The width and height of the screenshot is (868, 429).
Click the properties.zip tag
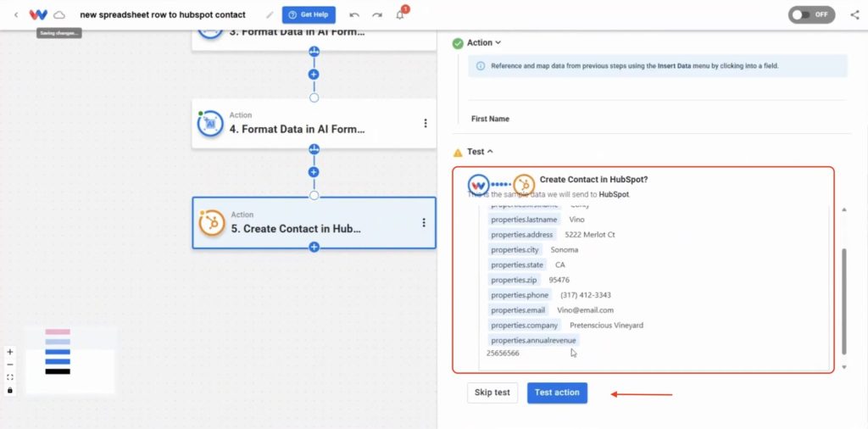pos(514,280)
